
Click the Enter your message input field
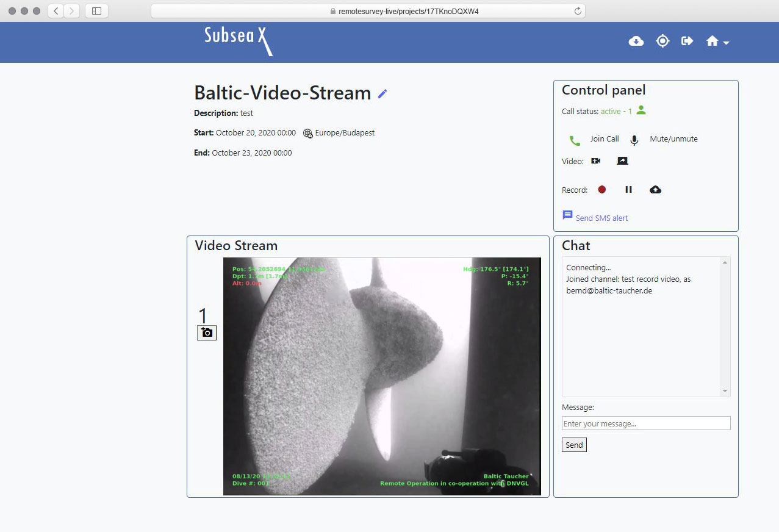click(645, 423)
